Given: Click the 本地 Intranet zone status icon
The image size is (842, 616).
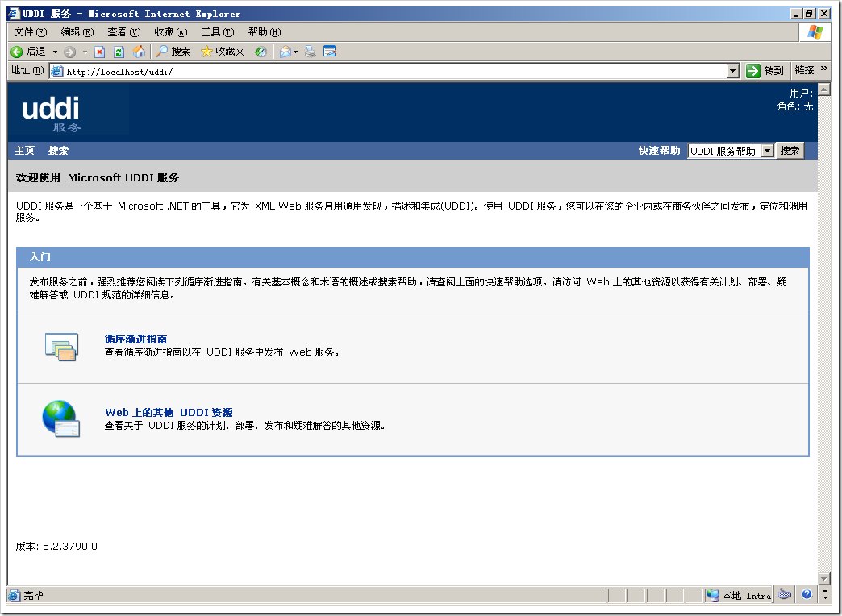Looking at the screenshot, I should 713,595.
